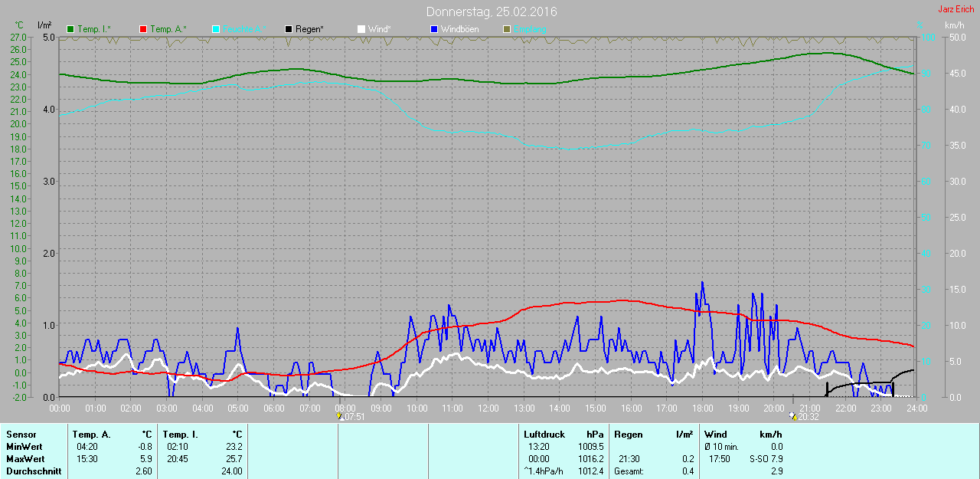Click the white Wind legend square
Screen dimensions: 980x479
point(361,29)
